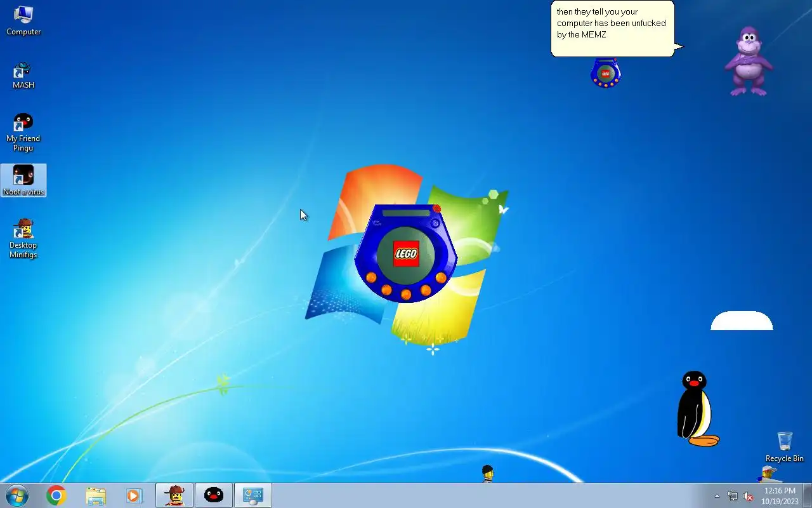This screenshot has width=812, height=508.
Task: Click leftmost orange button on large LEGO widget
Action: click(x=371, y=277)
